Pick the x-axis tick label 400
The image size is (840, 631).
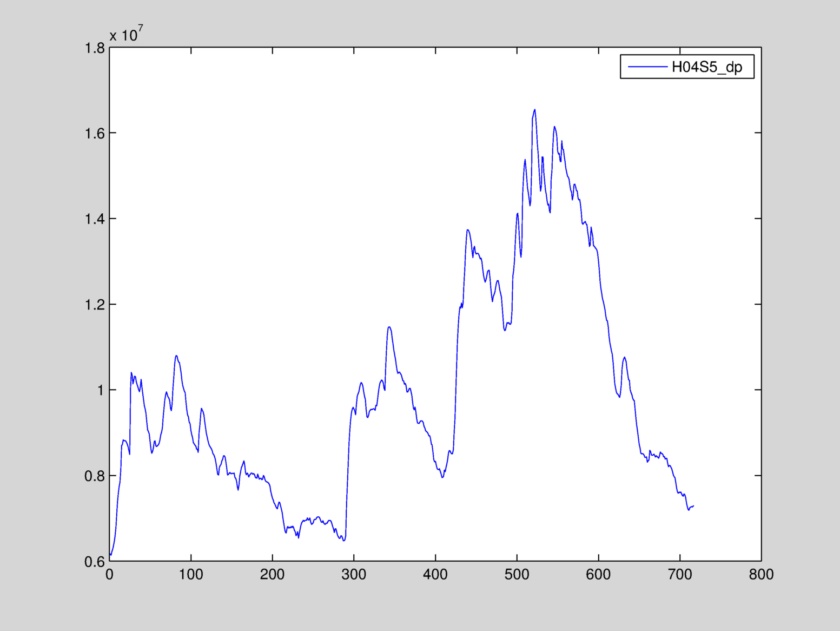coord(435,575)
